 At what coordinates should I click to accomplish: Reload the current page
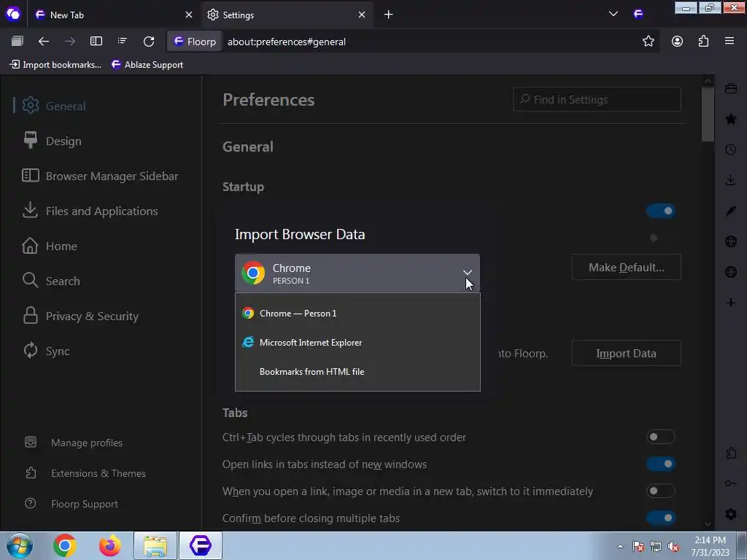click(149, 42)
